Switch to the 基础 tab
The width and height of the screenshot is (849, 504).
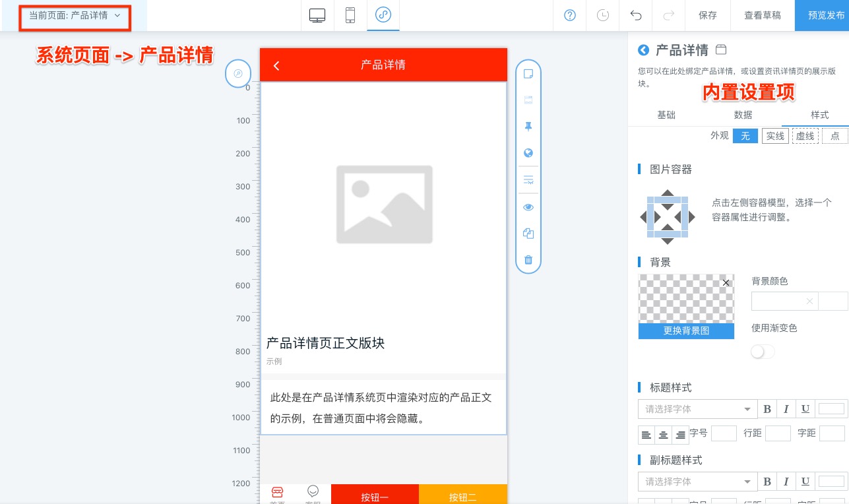[666, 115]
